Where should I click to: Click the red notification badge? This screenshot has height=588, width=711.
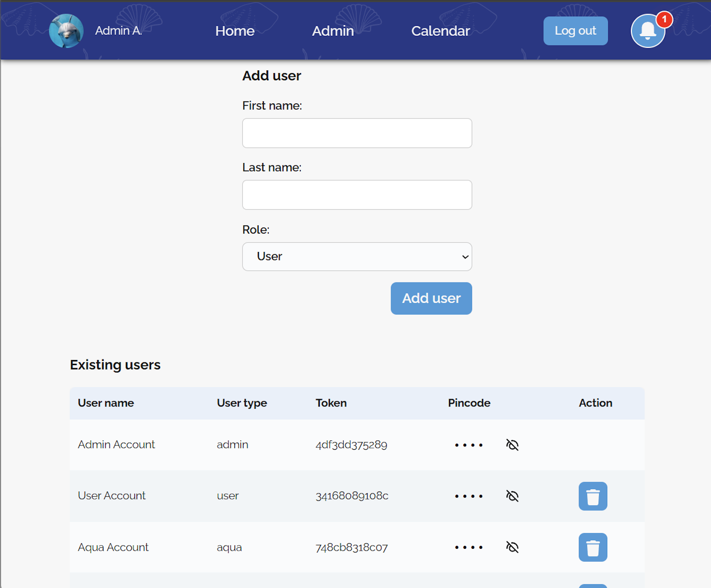[x=664, y=20]
